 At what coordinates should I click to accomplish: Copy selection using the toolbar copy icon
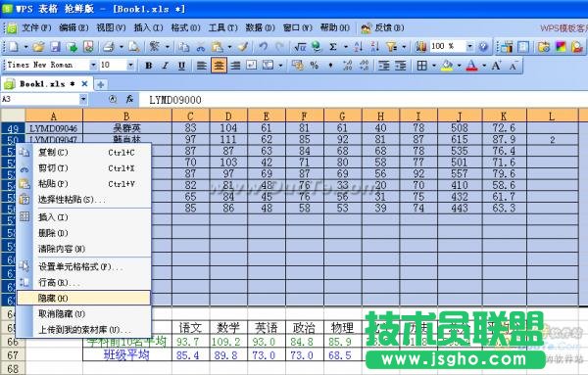[183, 46]
